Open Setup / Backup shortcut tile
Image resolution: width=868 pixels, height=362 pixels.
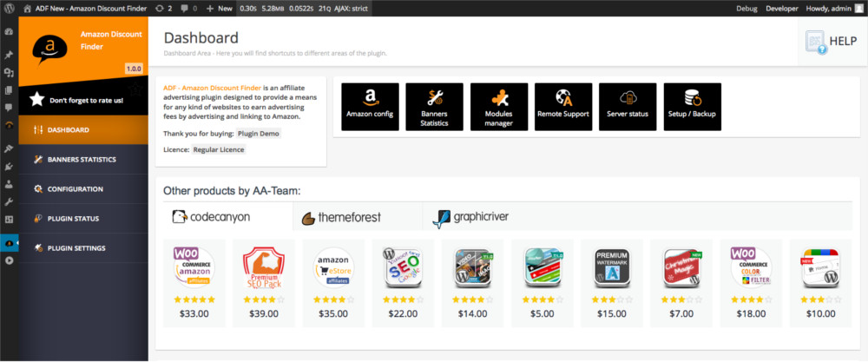click(693, 107)
